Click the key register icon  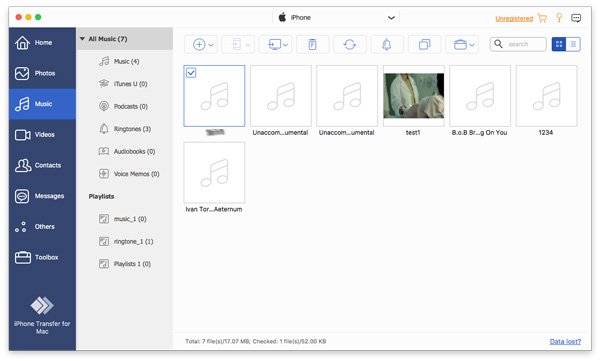pyautogui.click(x=559, y=18)
